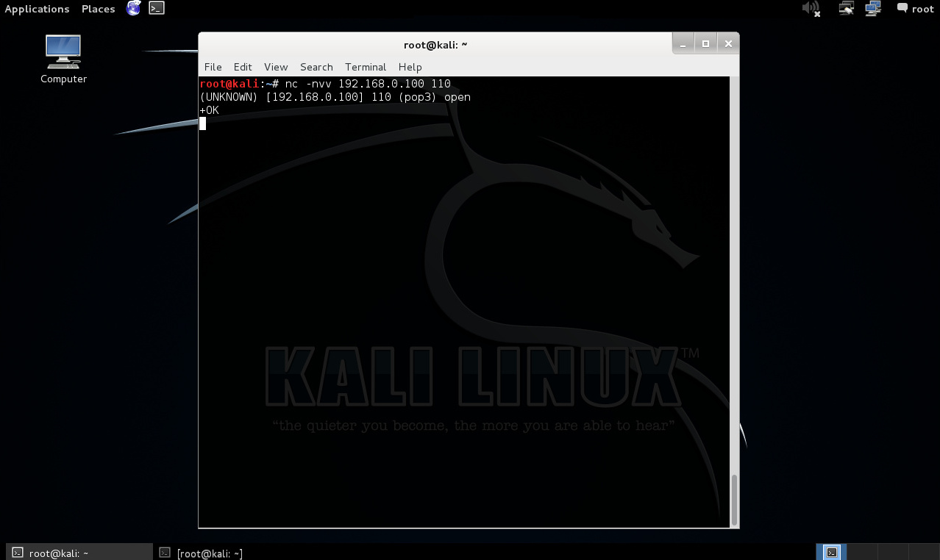940x560 pixels.
Task: Select the first workspace in workspace switcher
Action: pyautogui.click(x=832, y=552)
